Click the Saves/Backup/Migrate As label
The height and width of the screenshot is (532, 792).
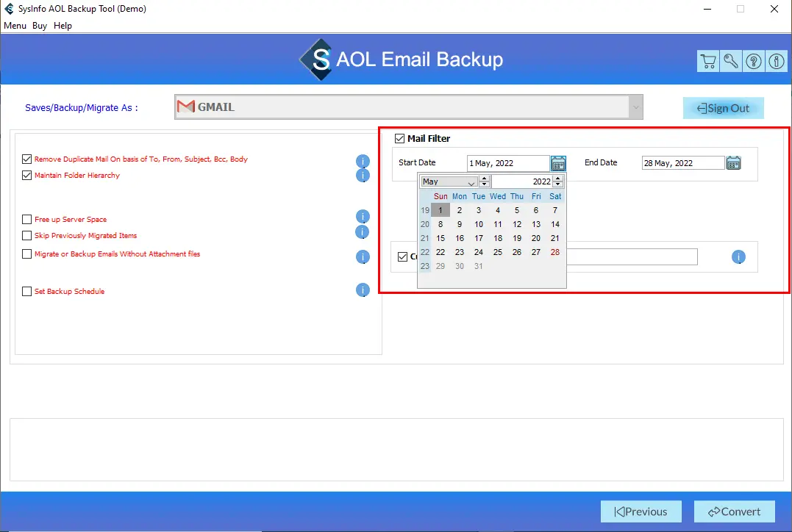82,107
